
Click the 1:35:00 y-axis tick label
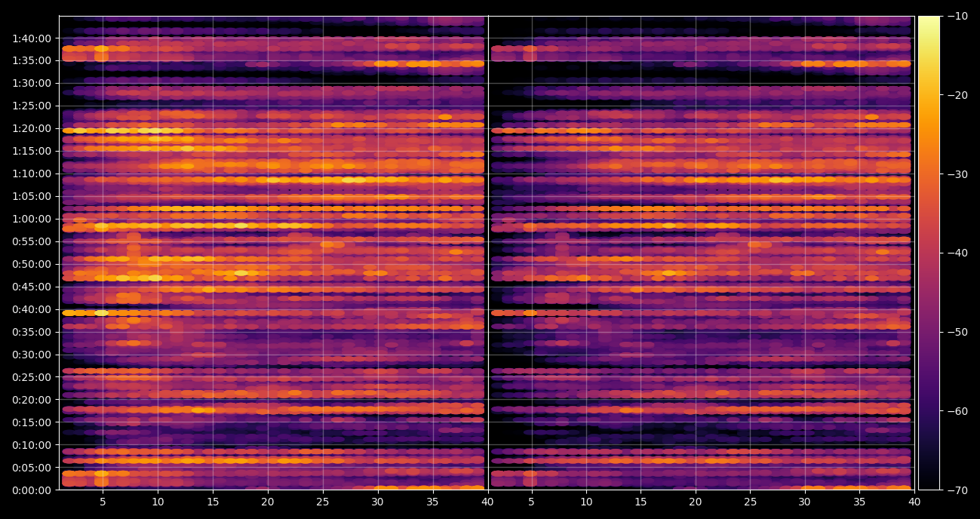pyautogui.click(x=33, y=61)
